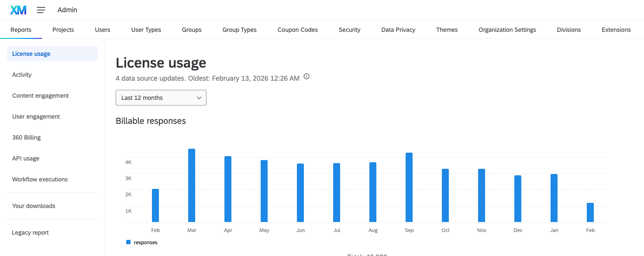Open the Data Privacy tab
Viewport: 644px width, 256px height.
click(x=398, y=30)
